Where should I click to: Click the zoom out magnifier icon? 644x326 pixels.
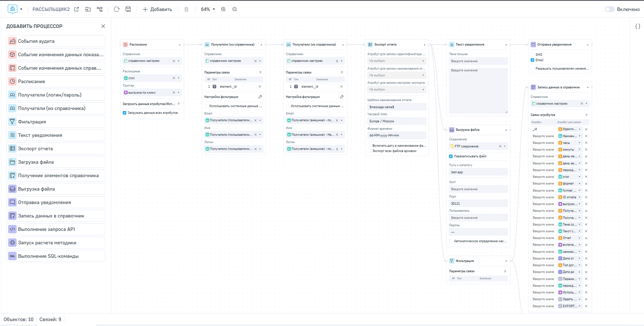(x=235, y=9)
